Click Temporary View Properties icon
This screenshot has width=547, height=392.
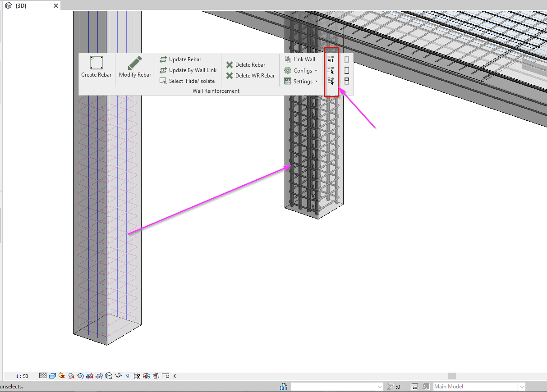click(x=137, y=376)
